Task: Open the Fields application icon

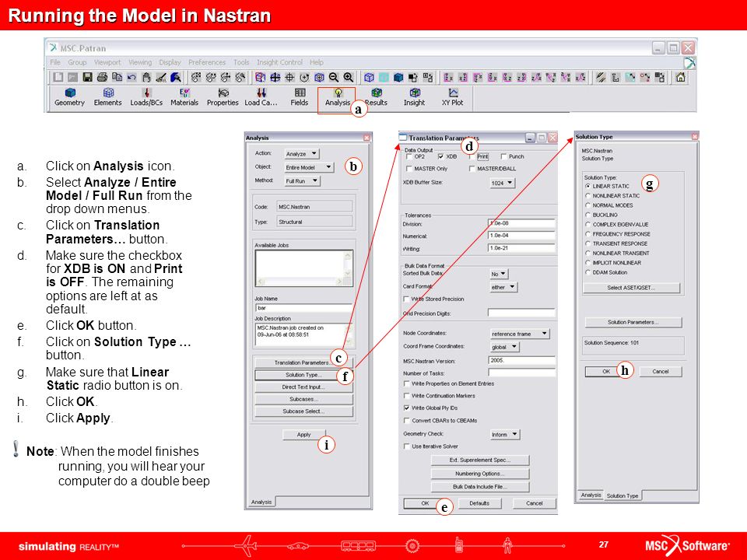Action: coord(299,97)
